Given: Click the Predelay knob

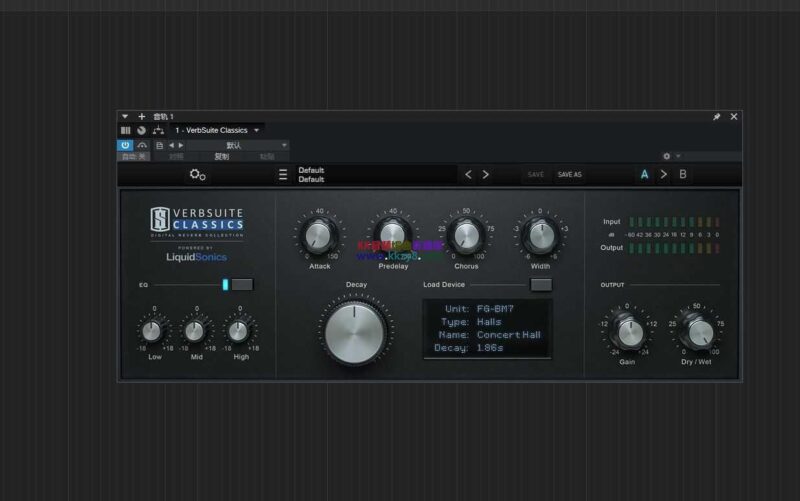Looking at the screenshot, I should 392,236.
